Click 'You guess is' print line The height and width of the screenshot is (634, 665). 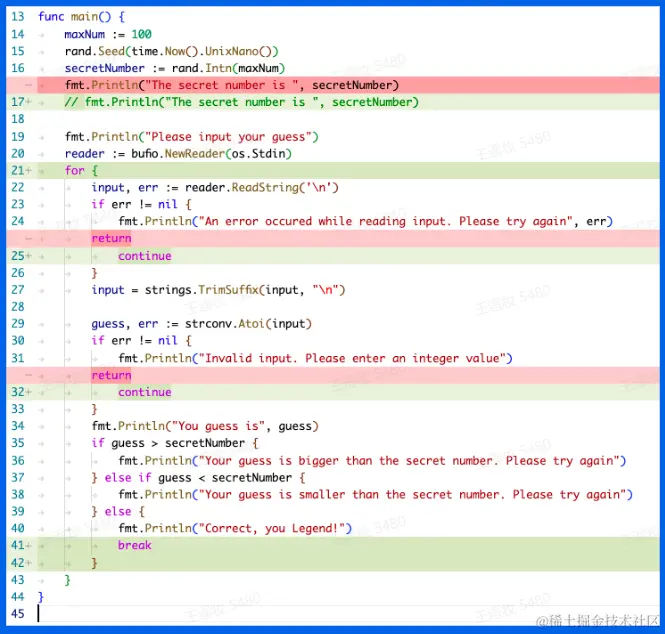[x=205, y=426]
